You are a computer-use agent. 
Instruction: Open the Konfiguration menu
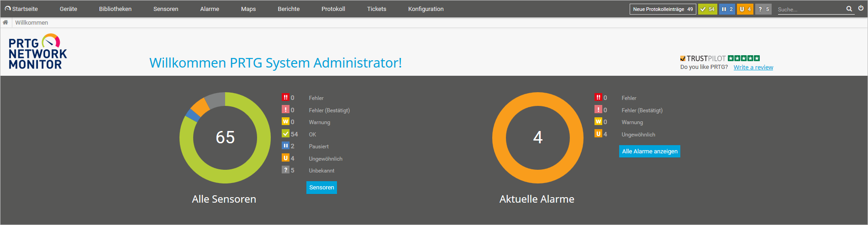click(x=426, y=9)
